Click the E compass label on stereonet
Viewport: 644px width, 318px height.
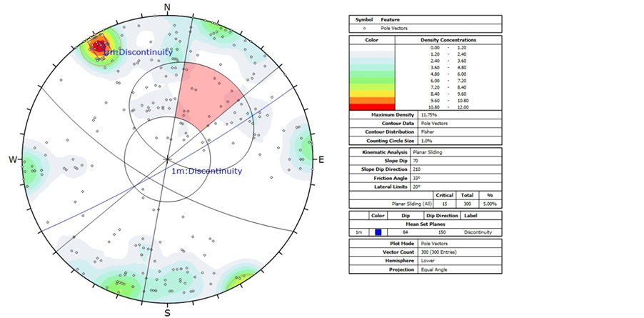coord(321,159)
